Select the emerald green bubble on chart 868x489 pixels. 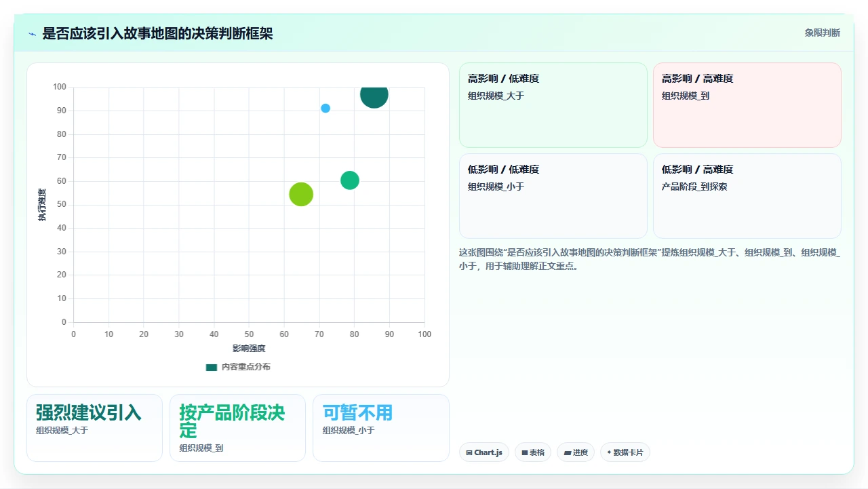(x=349, y=180)
